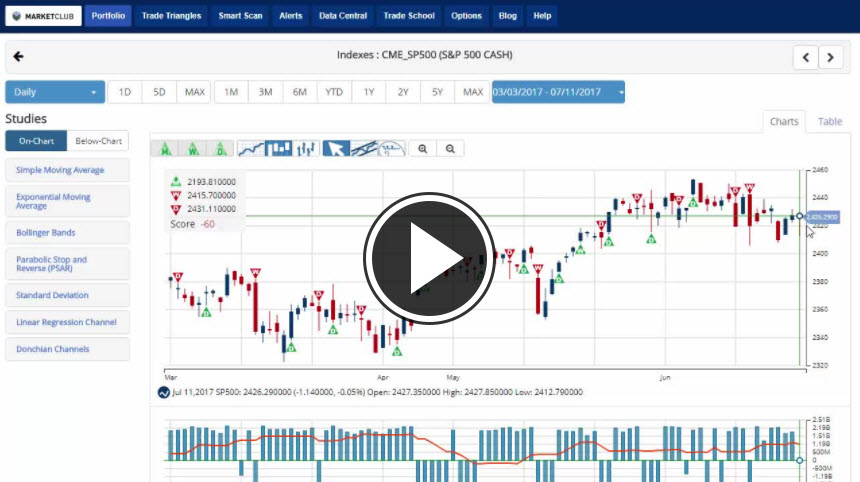This screenshot has height=482, width=860.
Task: Select the arrow pointer tool
Action: coord(337,148)
